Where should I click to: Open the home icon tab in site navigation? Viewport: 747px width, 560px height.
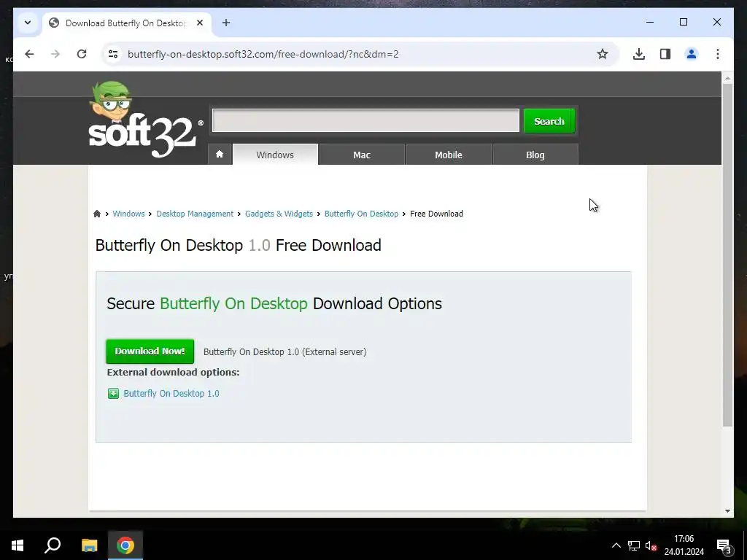click(x=220, y=155)
